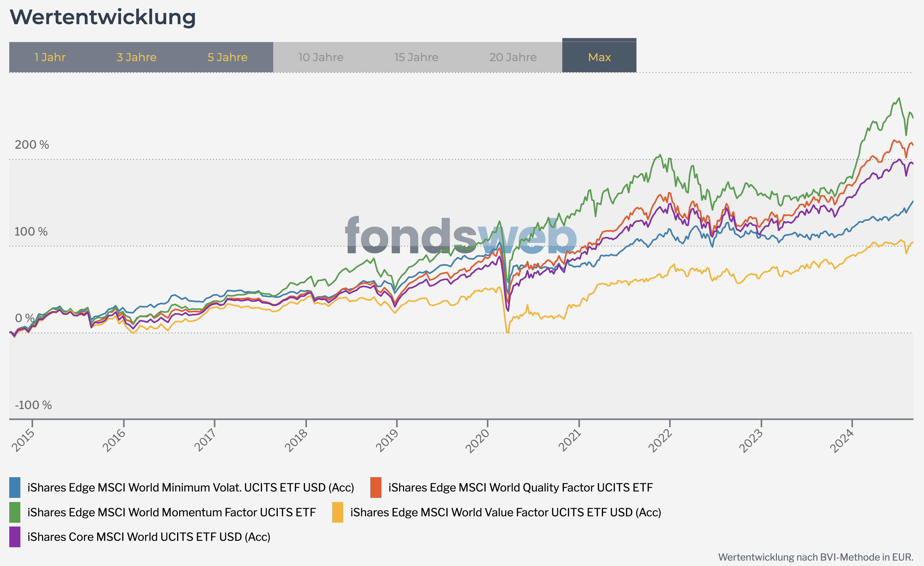The image size is (924, 566).
Task: Toggle the Core MSCI World ETF label
Action: point(149,537)
